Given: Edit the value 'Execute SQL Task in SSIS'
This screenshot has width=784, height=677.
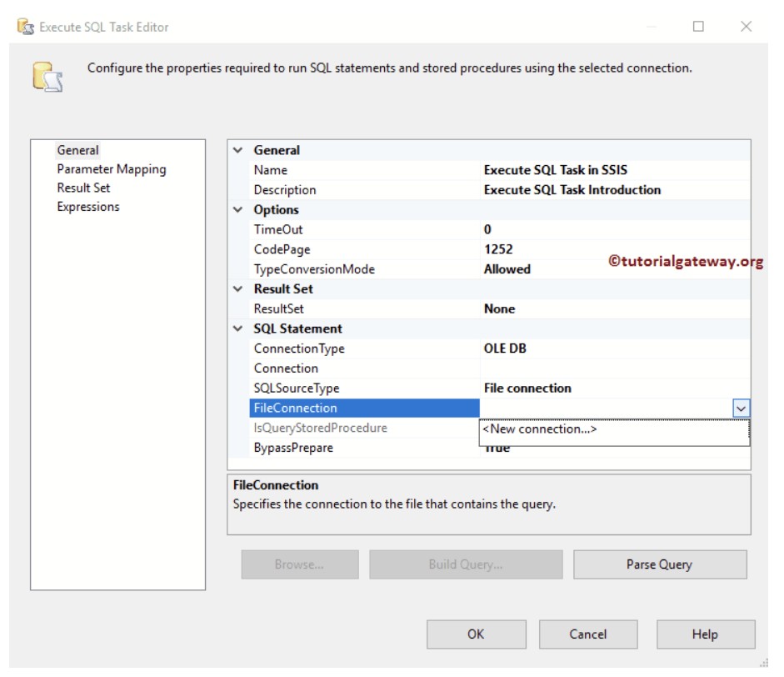Looking at the screenshot, I should (x=556, y=170).
